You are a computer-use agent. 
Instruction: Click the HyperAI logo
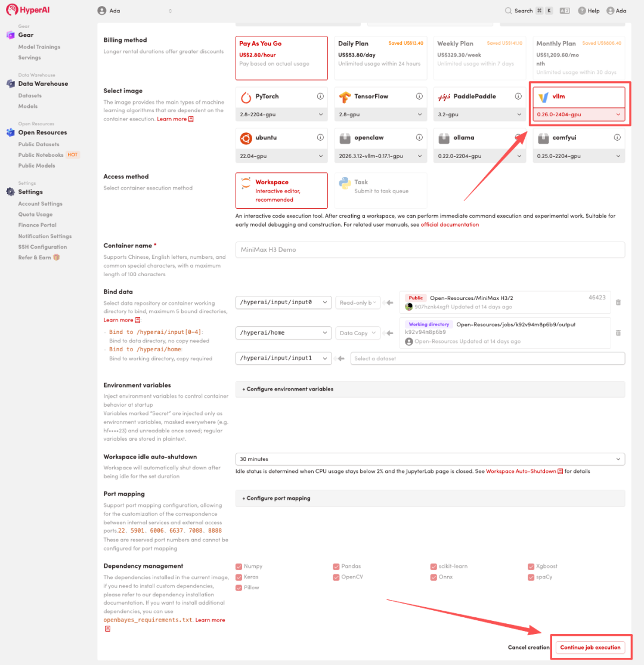pos(28,10)
